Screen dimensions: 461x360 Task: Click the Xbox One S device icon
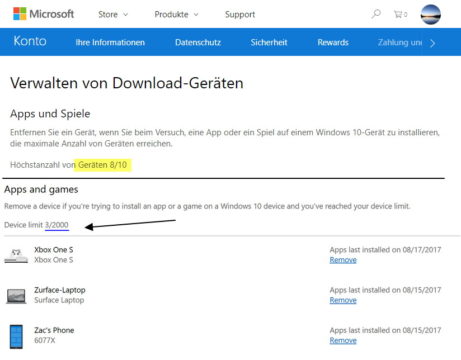click(x=16, y=256)
